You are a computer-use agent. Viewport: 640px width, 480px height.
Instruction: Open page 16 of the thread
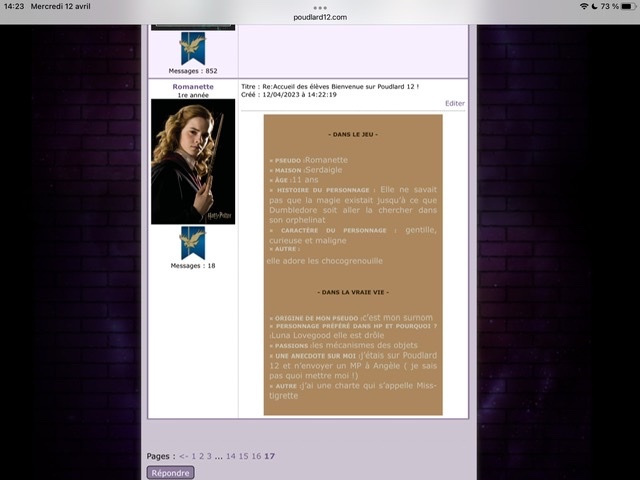pyautogui.click(x=256, y=456)
